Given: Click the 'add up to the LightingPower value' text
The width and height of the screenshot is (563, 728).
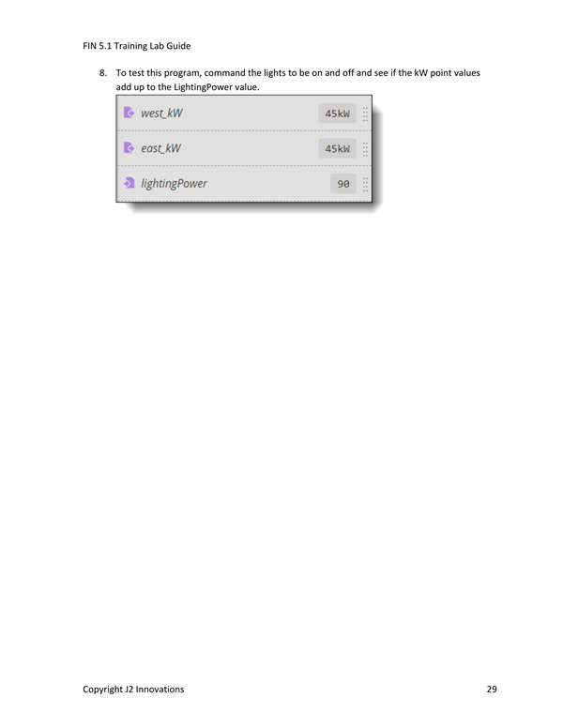Looking at the screenshot, I should tap(188, 87).
